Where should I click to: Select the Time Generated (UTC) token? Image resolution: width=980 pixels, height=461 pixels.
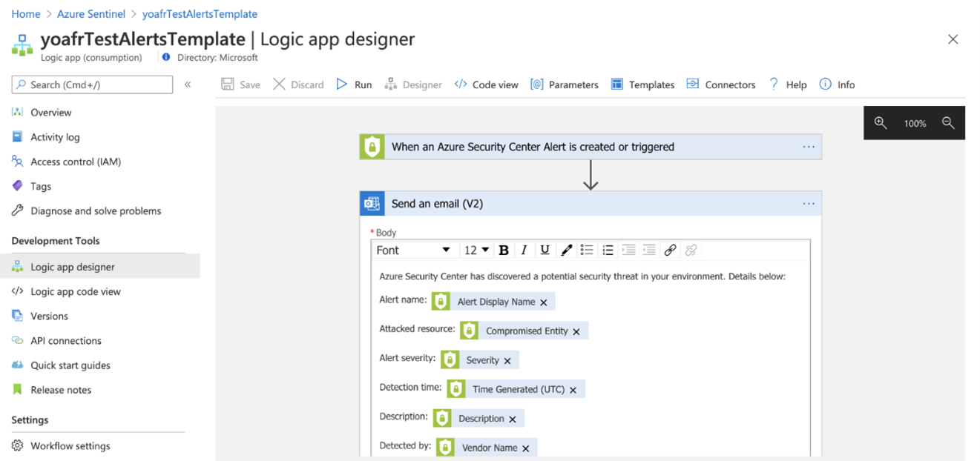[516, 389]
